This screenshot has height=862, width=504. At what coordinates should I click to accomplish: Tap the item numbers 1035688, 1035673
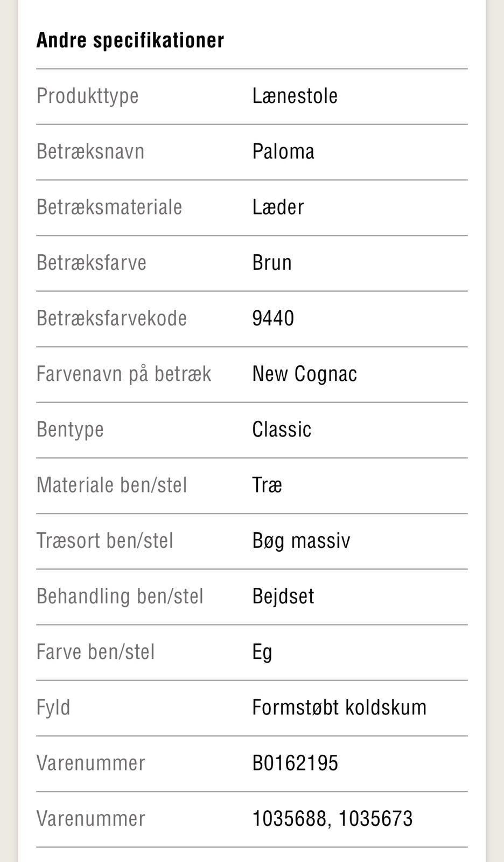pos(332,818)
